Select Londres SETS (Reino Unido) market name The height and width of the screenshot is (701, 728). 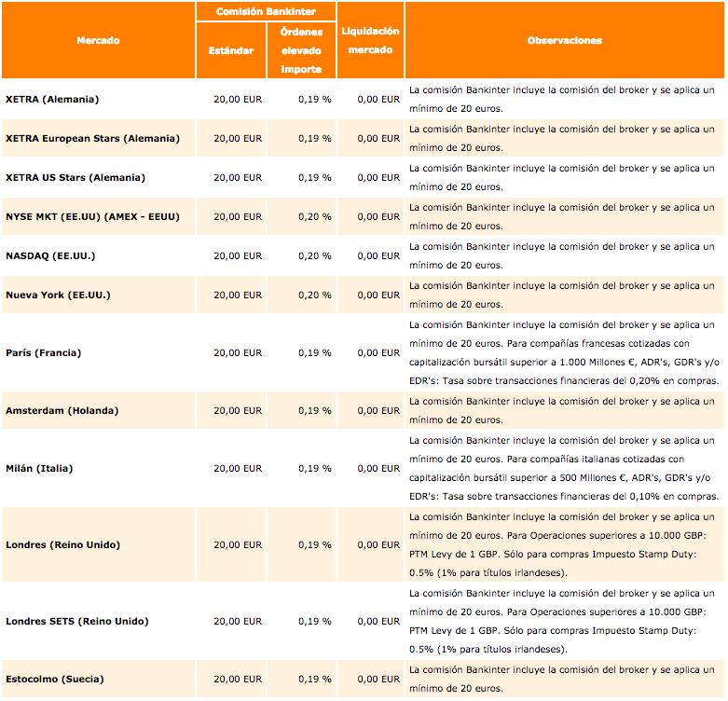[77, 621]
